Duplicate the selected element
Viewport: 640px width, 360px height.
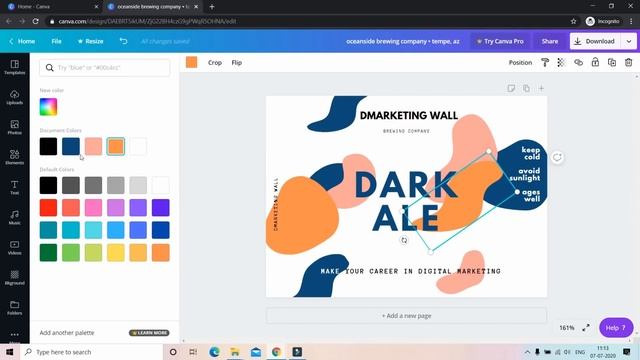[x=612, y=62]
